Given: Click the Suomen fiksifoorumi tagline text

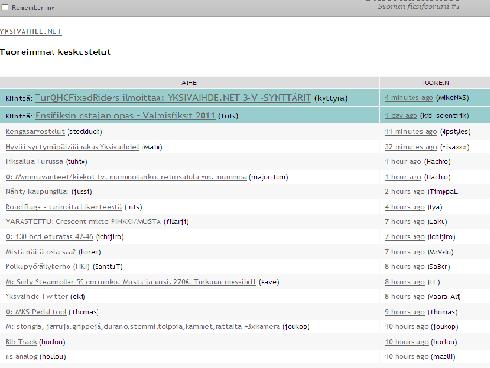Looking at the screenshot, I should [419, 6].
